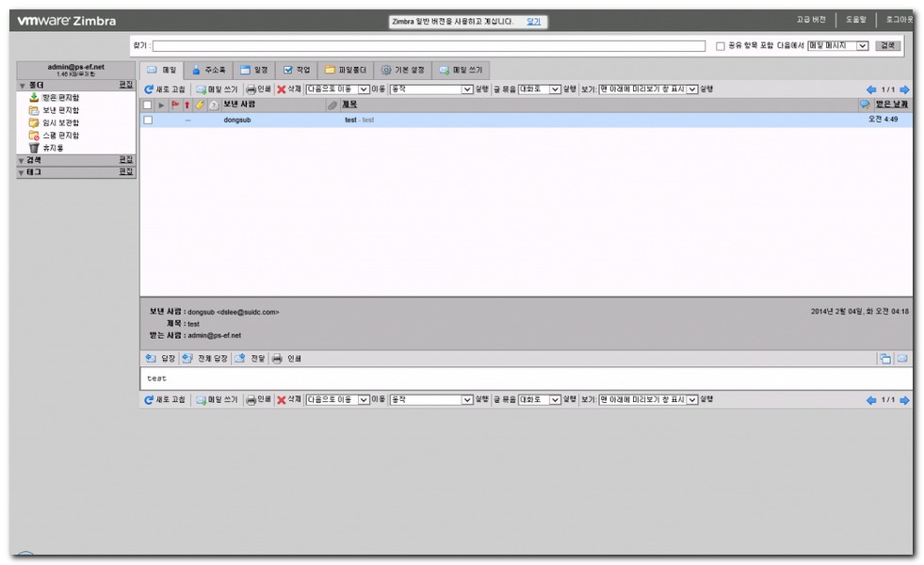The width and height of the screenshot is (924, 565).
Task: Switch to the calendar (일정) tab
Action: click(253, 70)
